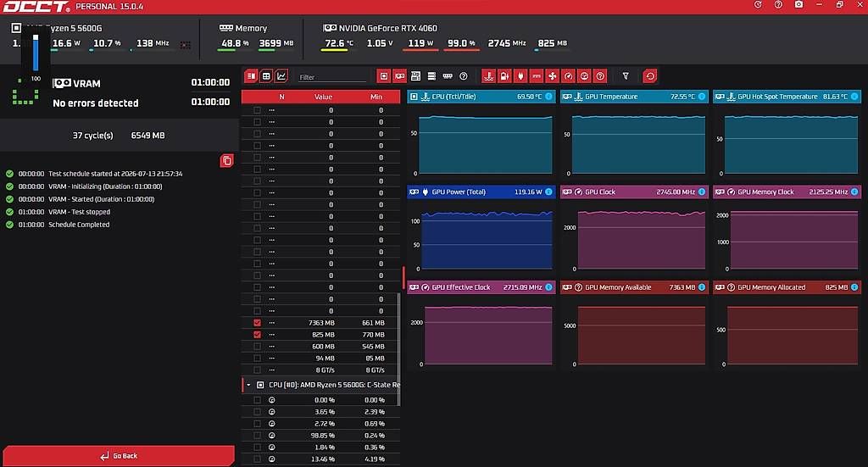The image size is (868, 467).
Task: Open info for the GPU Memory Allocated graph
Action: pos(854,287)
